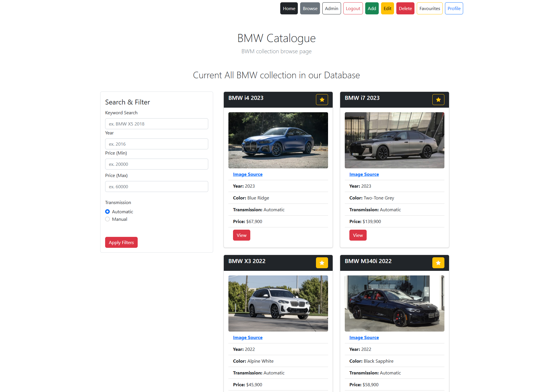Select the Manual transmission radio button

[x=107, y=219]
